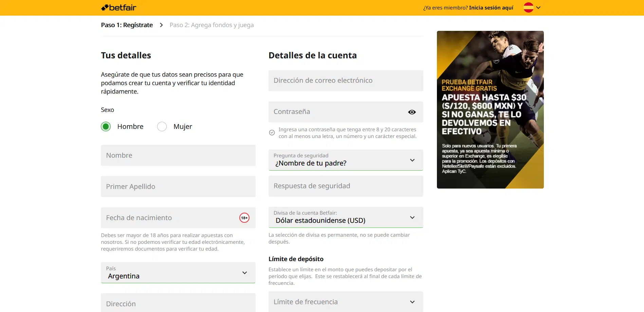Click the Primer Apellido input field

pos(178,187)
